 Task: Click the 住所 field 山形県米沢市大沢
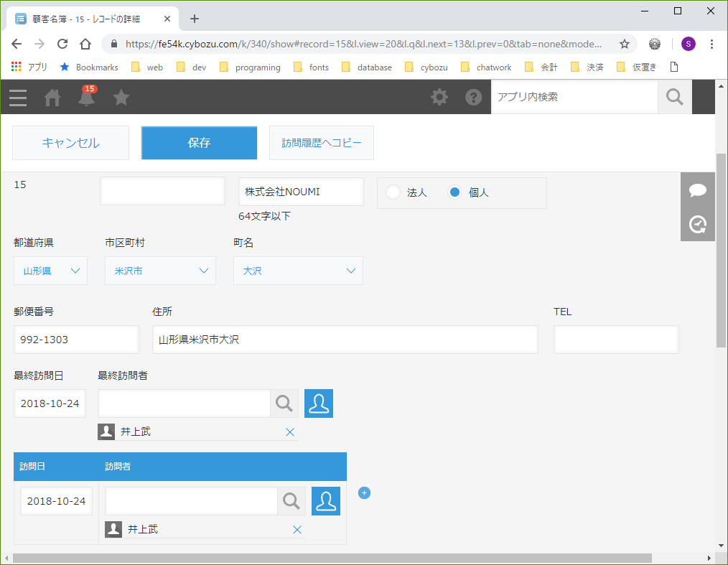pyautogui.click(x=345, y=340)
